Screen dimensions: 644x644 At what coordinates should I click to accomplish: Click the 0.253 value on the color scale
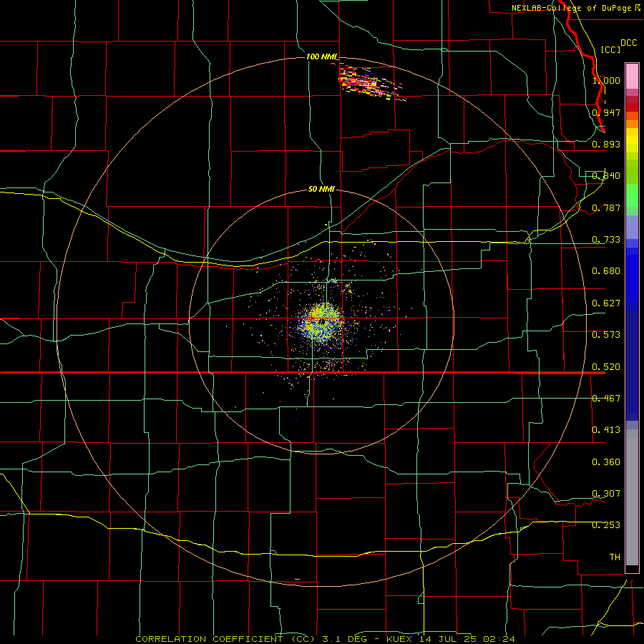pyautogui.click(x=606, y=525)
